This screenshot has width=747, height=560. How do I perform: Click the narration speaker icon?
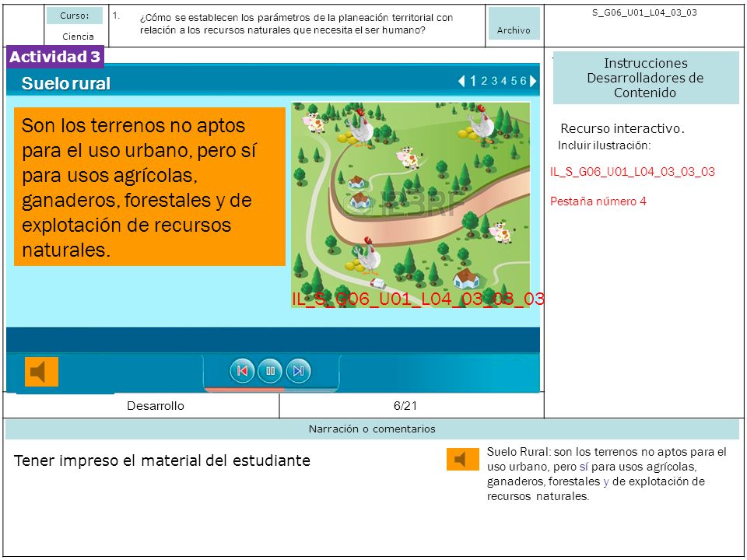click(462, 460)
